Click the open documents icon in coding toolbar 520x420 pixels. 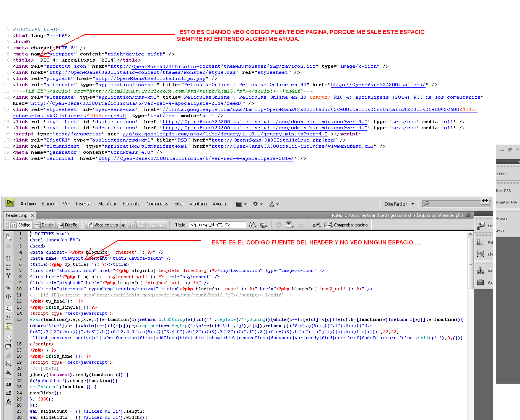coord(8,237)
